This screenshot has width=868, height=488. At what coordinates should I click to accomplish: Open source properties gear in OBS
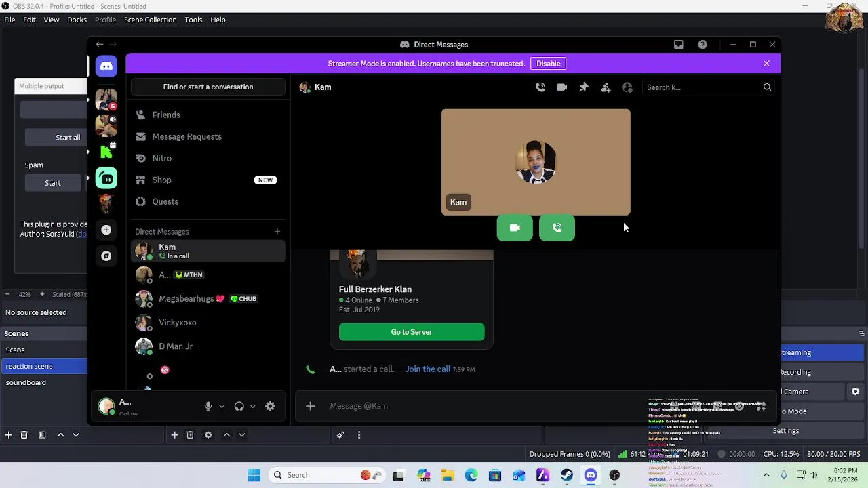pos(208,435)
